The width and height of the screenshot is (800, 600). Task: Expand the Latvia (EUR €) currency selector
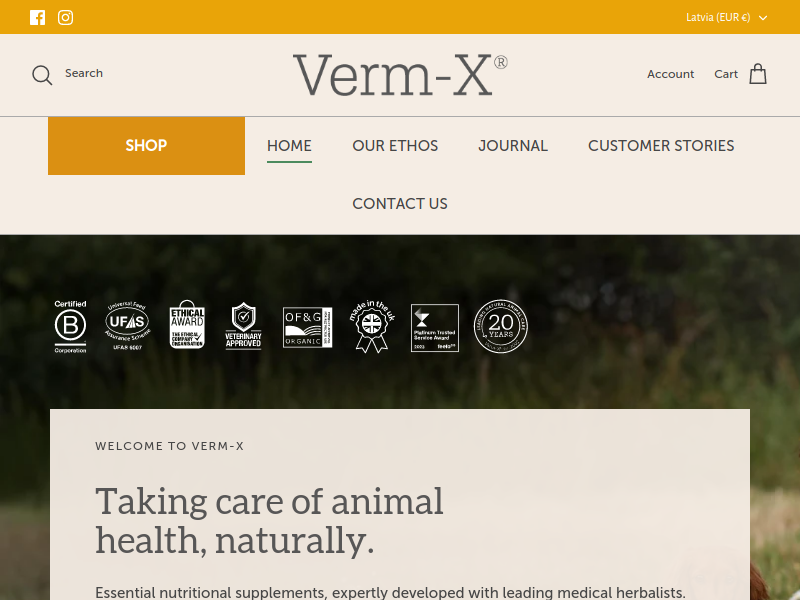[726, 17]
